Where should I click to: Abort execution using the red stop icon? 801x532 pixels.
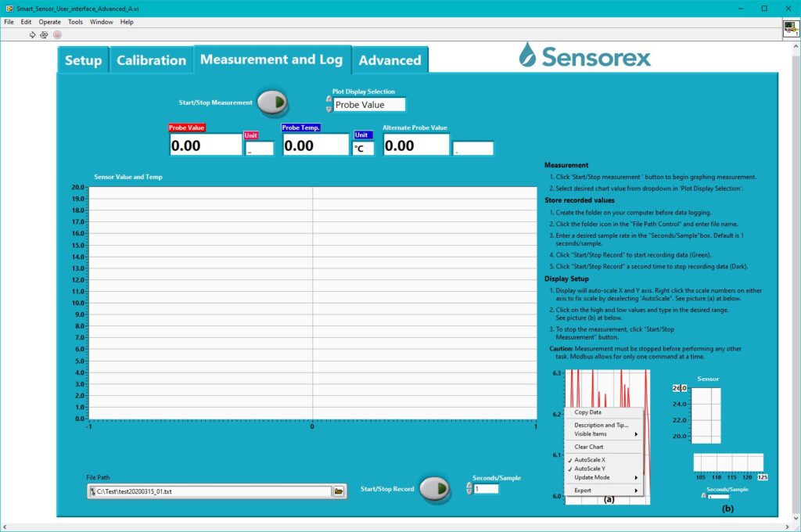56,34
